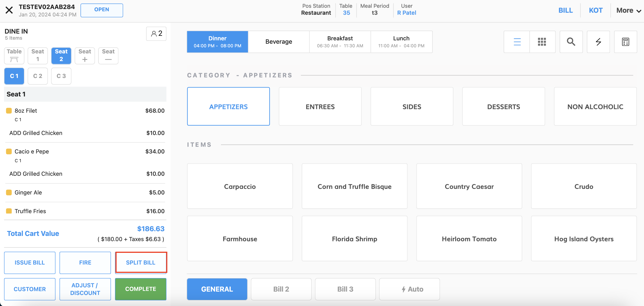The image size is (644, 306).
Task: Open the Beverage menu tab
Action: click(278, 42)
